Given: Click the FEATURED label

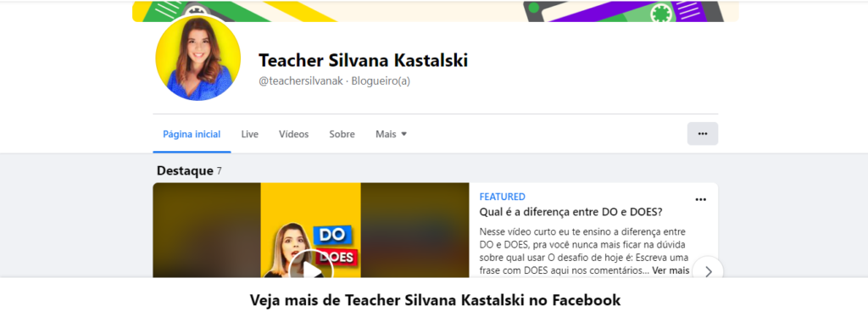Looking at the screenshot, I should (x=502, y=197).
